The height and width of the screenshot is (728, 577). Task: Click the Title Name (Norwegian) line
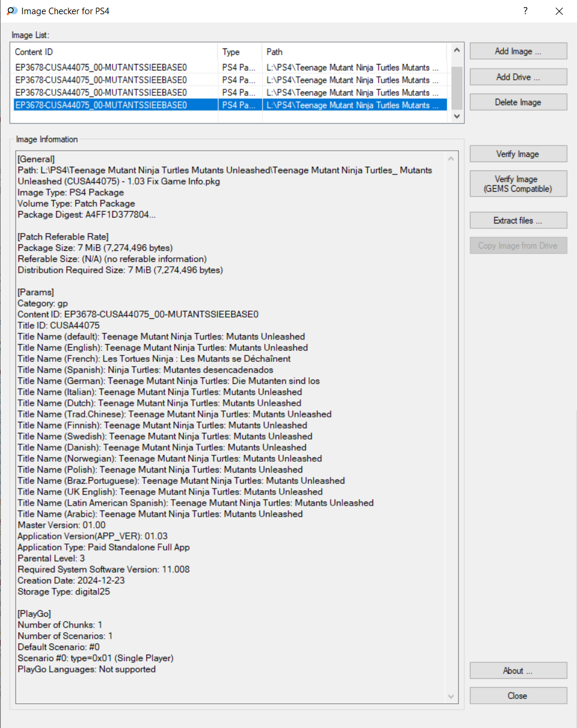(170, 458)
